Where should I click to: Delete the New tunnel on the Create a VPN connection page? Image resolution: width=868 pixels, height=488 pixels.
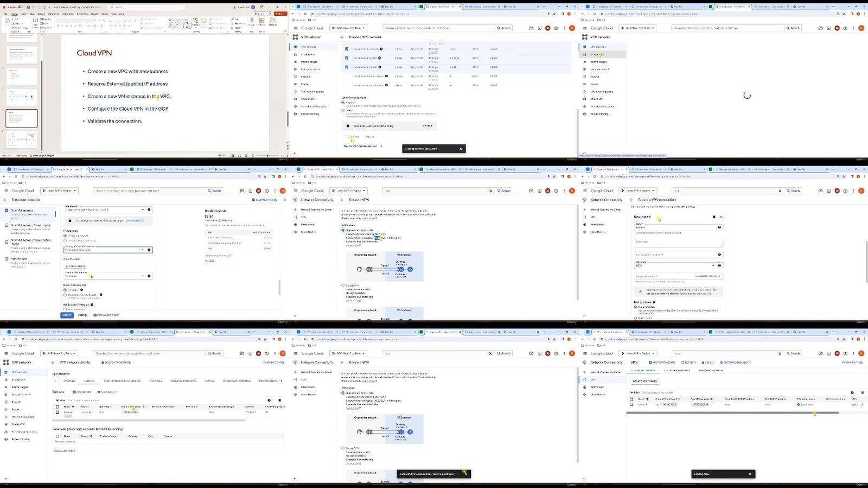point(714,217)
